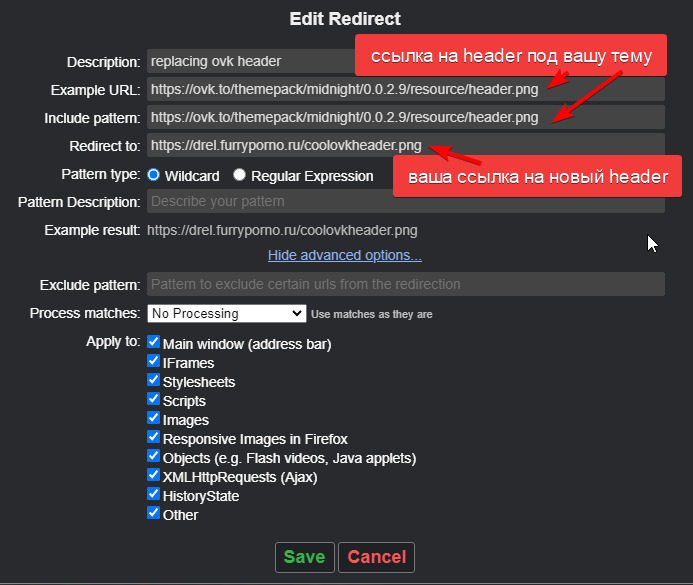Click the Pattern Description input
The image size is (693, 585).
coord(405,201)
